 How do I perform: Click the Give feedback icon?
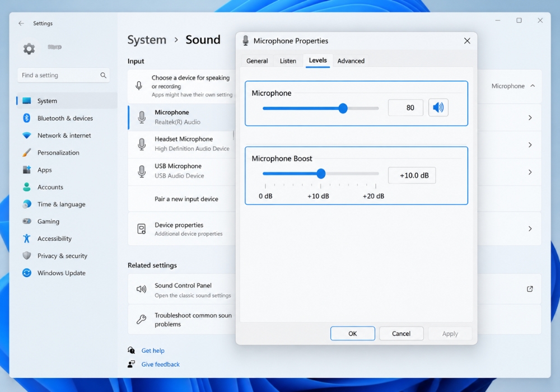click(x=132, y=364)
